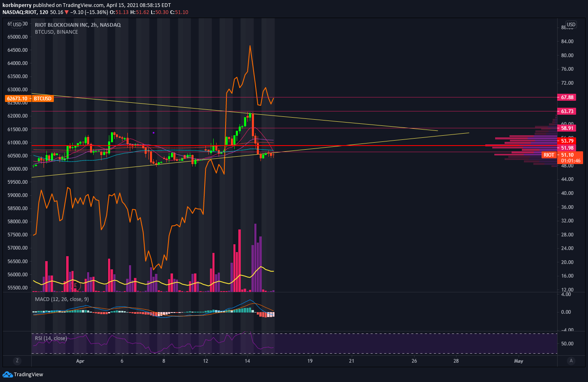Click the −9.10 (−15.36%) change value
588x382 pixels.
[x=89, y=12]
